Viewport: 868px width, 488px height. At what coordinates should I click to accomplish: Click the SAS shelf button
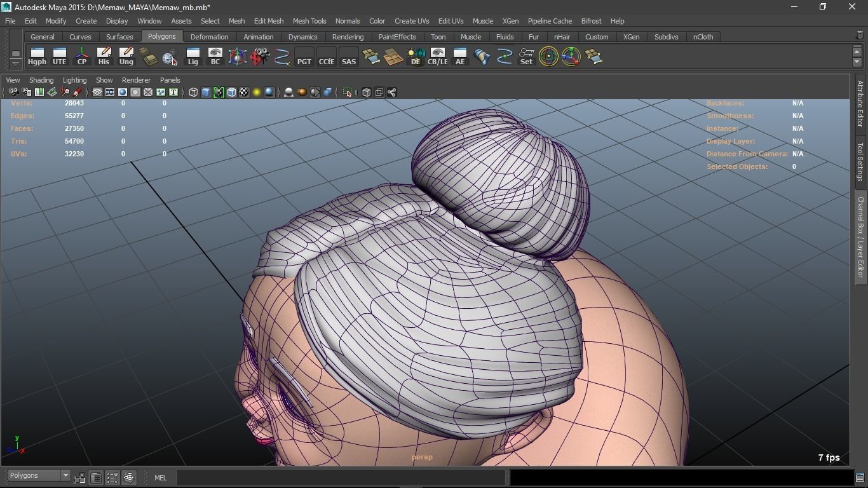click(x=348, y=57)
